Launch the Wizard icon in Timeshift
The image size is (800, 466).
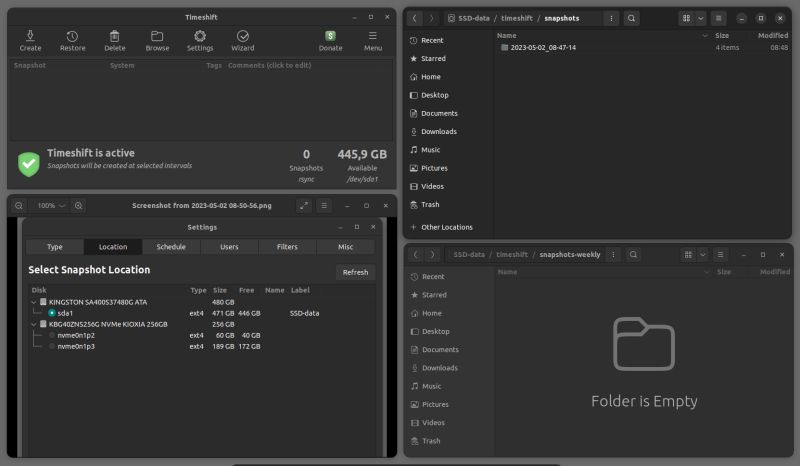pos(242,41)
